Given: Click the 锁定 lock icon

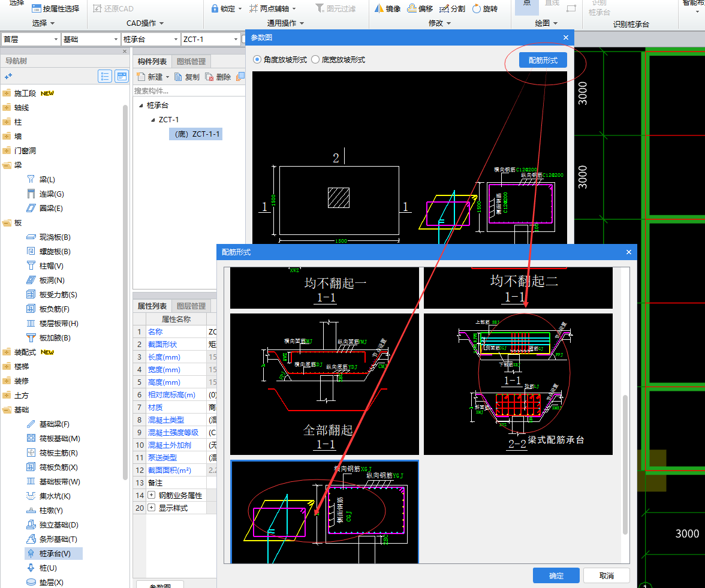Looking at the screenshot, I should 215,8.
